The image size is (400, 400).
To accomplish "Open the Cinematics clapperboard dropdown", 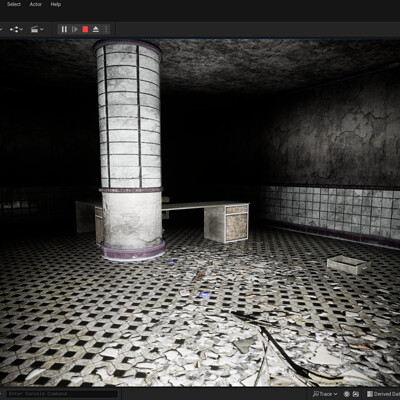I will click(x=37, y=29).
